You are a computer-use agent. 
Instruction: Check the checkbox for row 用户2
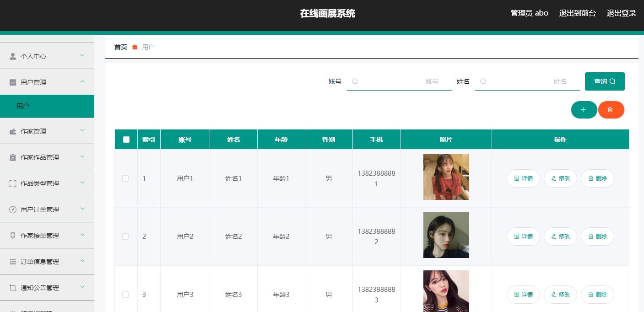[125, 237]
